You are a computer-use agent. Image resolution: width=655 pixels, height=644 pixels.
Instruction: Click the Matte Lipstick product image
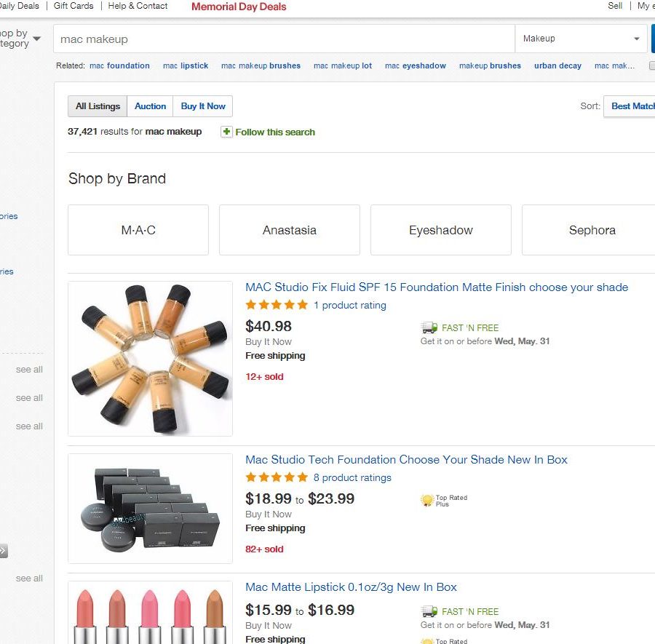click(150, 613)
